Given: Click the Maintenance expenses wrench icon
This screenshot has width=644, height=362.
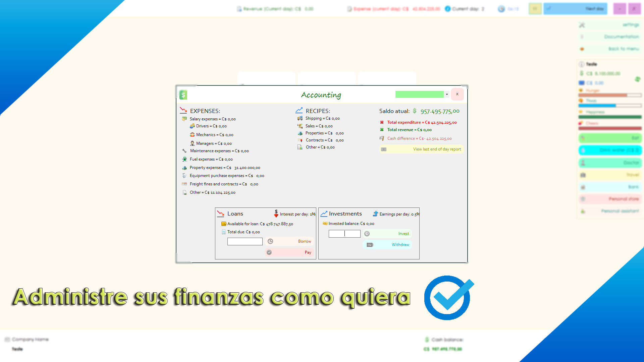Looking at the screenshot, I should point(184,151).
